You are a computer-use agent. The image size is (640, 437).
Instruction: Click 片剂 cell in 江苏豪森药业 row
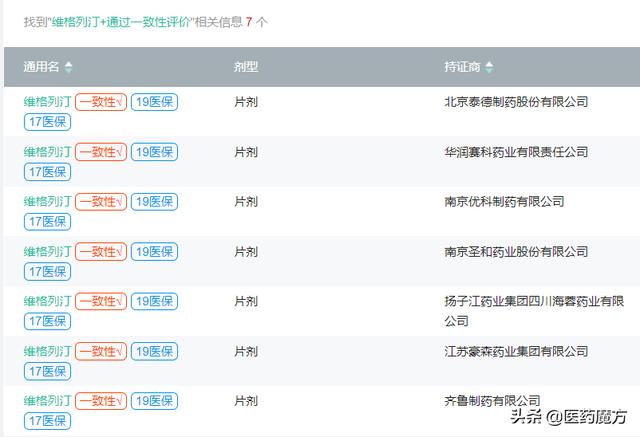(x=246, y=351)
